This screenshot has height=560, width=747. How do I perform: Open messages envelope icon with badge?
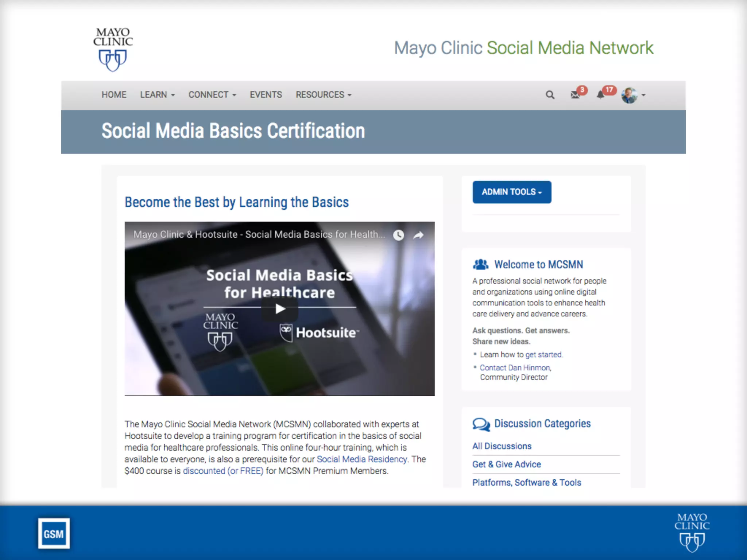point(576,95)
